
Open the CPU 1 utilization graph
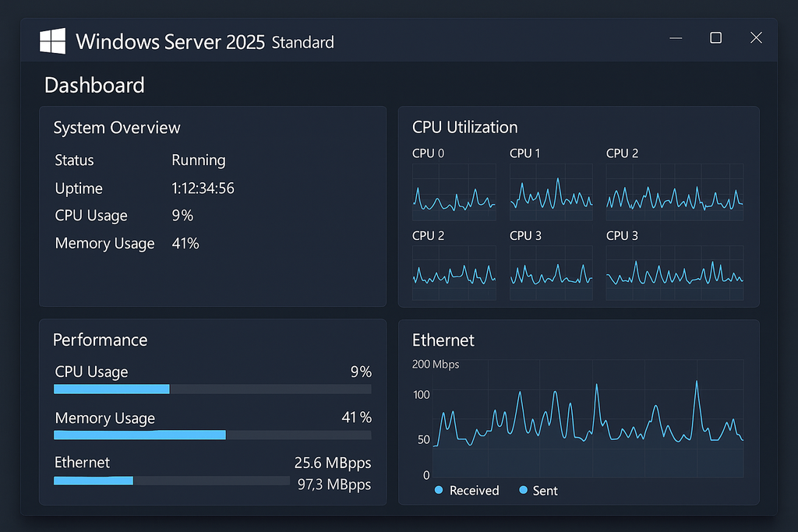coord(551,192)
